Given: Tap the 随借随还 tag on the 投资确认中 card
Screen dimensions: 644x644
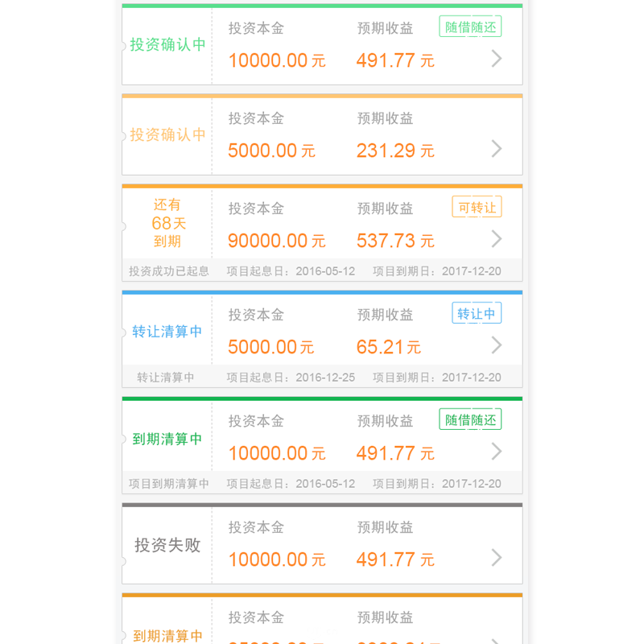Looking at the screenshot, I should (x=470, y=27).
